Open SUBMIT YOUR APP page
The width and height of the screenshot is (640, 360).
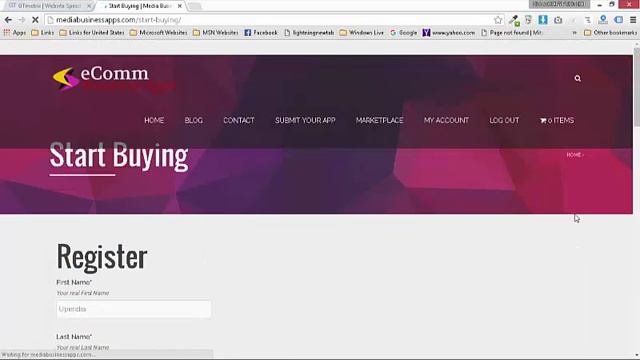305,120
